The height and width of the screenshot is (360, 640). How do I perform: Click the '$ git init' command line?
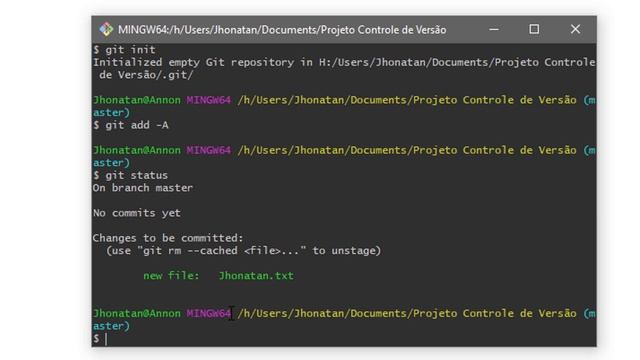tap(124, 50)
